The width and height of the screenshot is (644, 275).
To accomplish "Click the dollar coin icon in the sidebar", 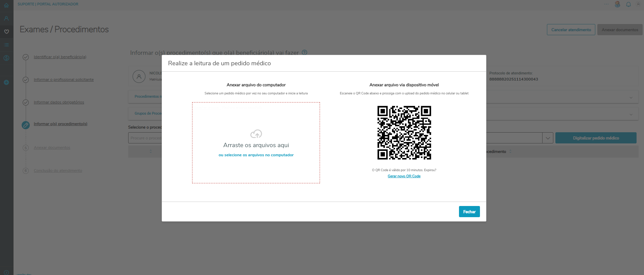I will coord(6,58).
